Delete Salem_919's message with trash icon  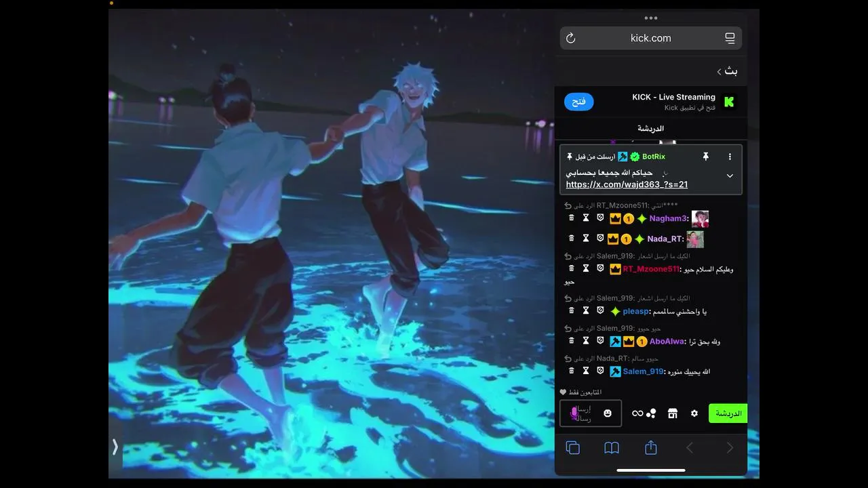pos(571,371)
